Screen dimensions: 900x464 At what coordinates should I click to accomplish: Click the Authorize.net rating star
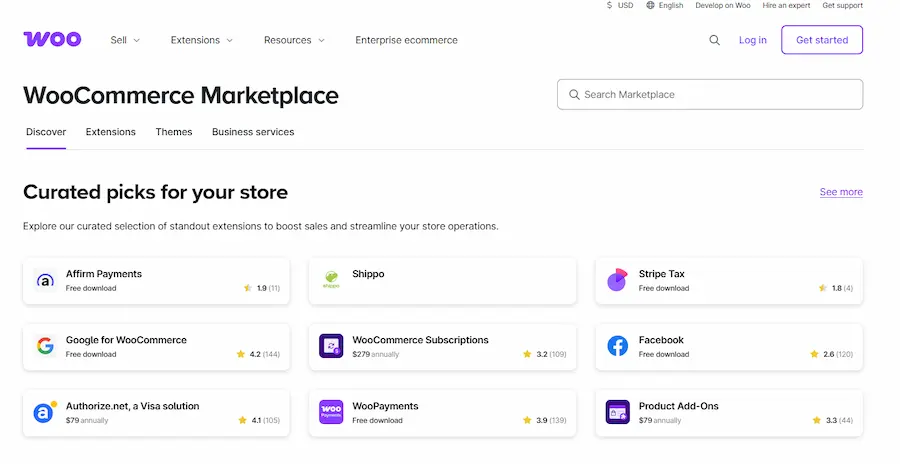pos(243,420)
